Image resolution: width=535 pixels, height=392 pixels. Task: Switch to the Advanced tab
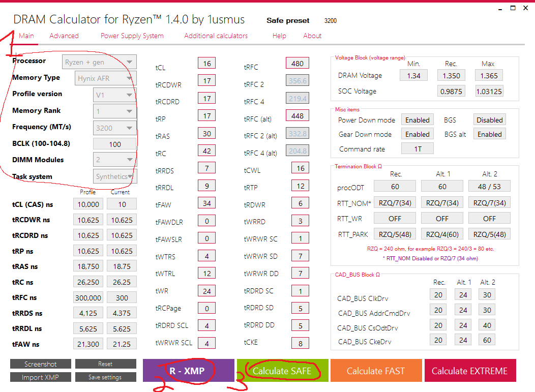pos(64,36)
